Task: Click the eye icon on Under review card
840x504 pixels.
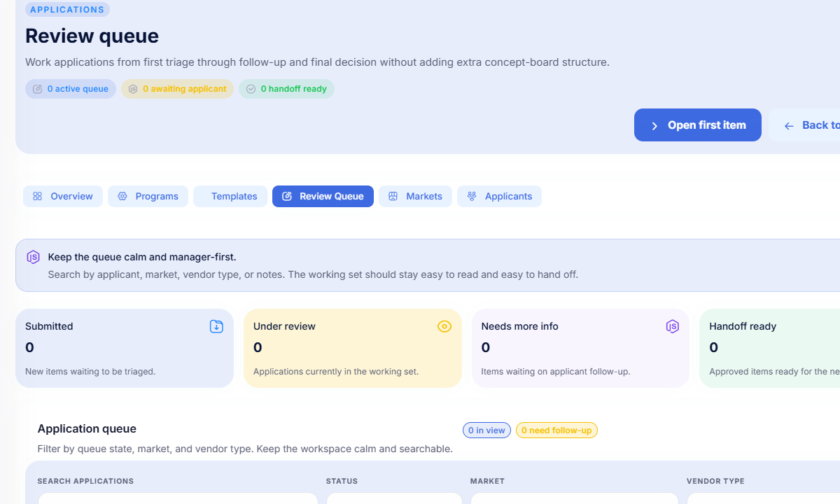Action: pos(444,326)
